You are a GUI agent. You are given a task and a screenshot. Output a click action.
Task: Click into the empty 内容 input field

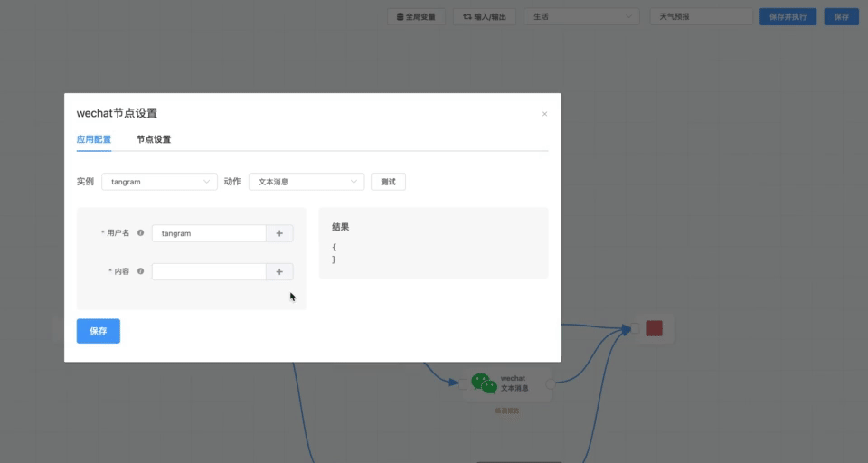pos(209,272)
